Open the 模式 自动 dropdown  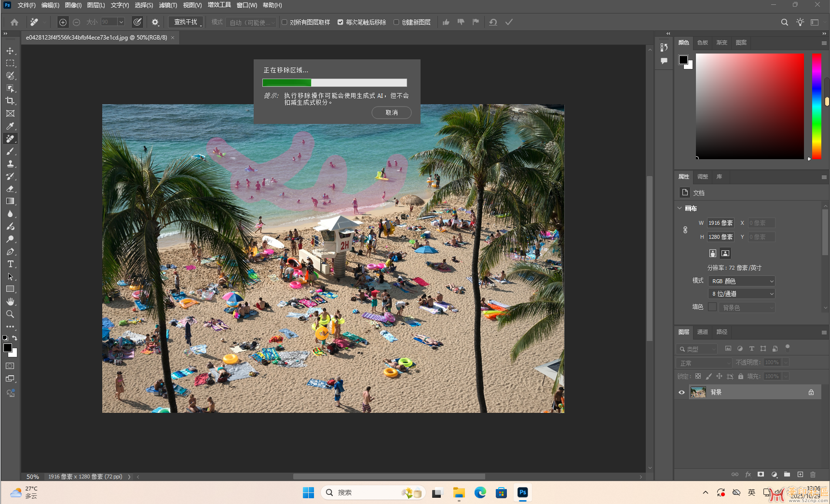click(251, 22)
